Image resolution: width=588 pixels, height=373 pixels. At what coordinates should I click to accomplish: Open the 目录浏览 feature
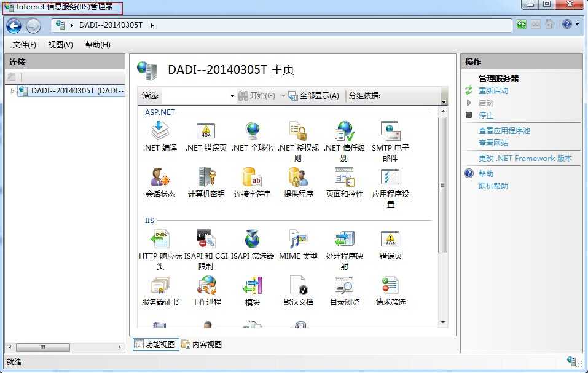(344, 291)
